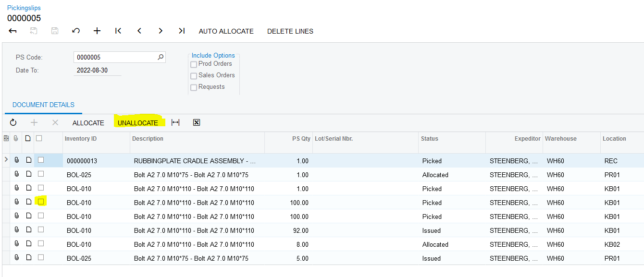Expand the first row arrow indicator
Viewport: 644px width, 277px height.
(x=6, y=159)
